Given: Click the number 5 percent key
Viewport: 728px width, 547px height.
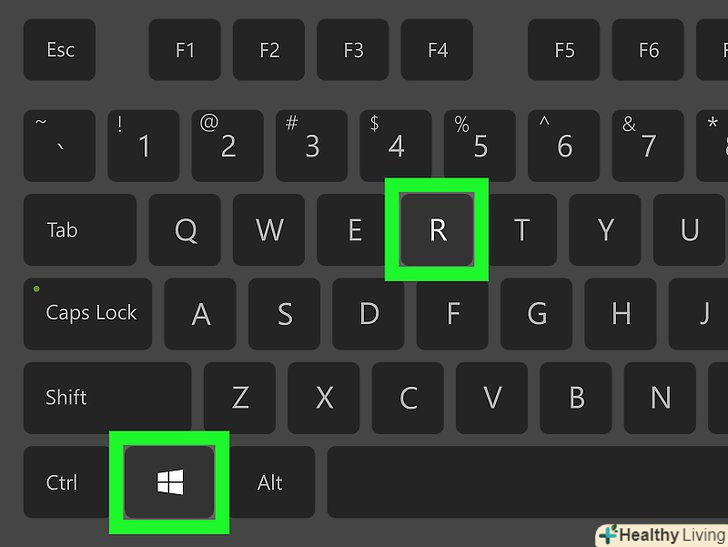Looking at the screenshot, I should pos(480,145).
